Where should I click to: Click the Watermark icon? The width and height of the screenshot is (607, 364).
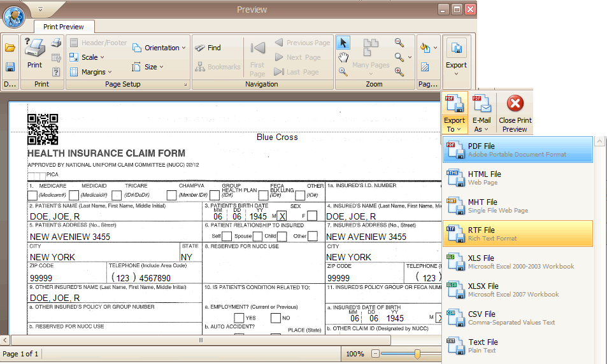coord(425,67)
